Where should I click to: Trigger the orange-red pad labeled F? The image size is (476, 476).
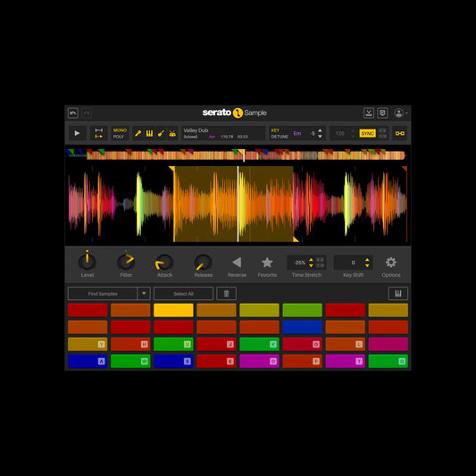(303, 362)
